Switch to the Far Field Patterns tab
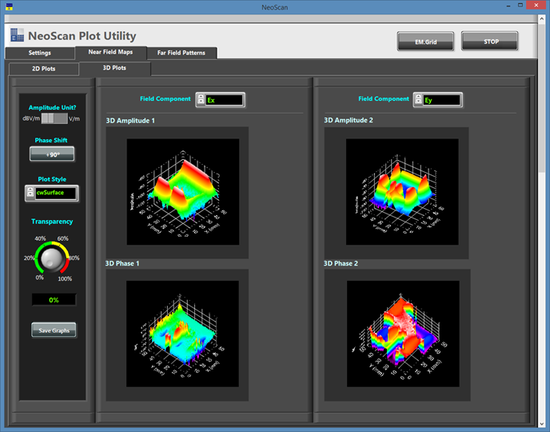 point(181,53)
